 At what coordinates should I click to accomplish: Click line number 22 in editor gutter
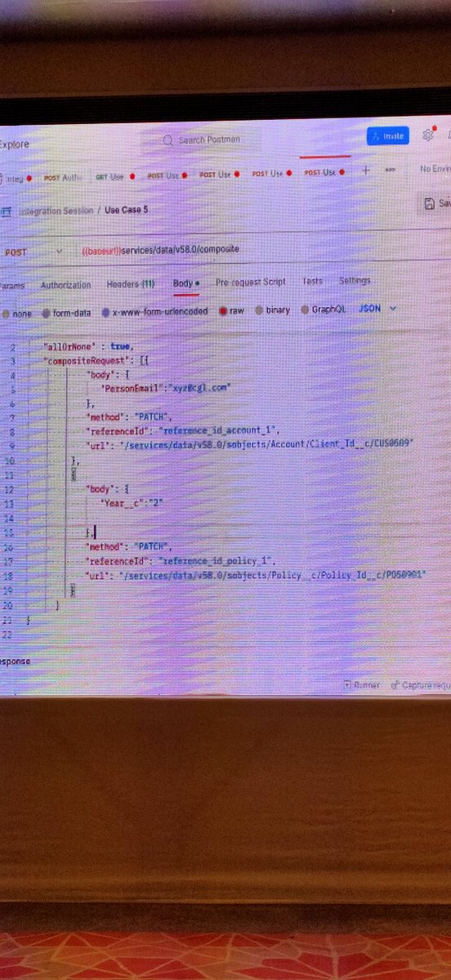[7, 635]
